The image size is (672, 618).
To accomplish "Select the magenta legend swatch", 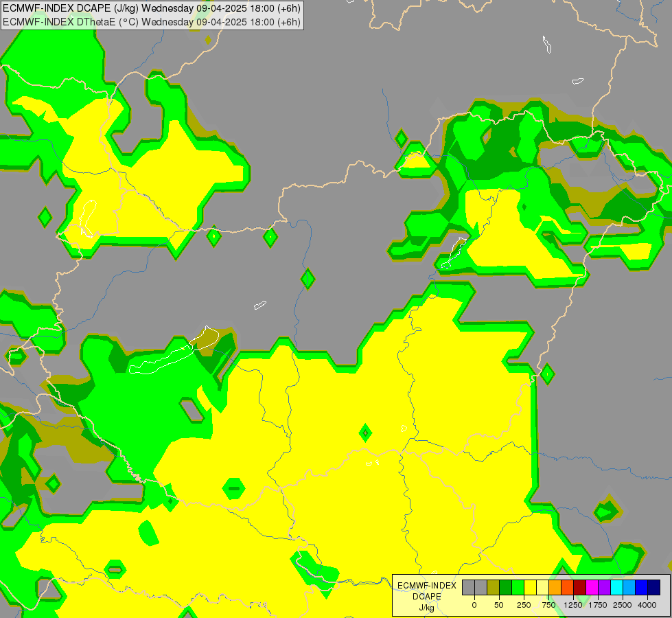I will click(592, 587).
